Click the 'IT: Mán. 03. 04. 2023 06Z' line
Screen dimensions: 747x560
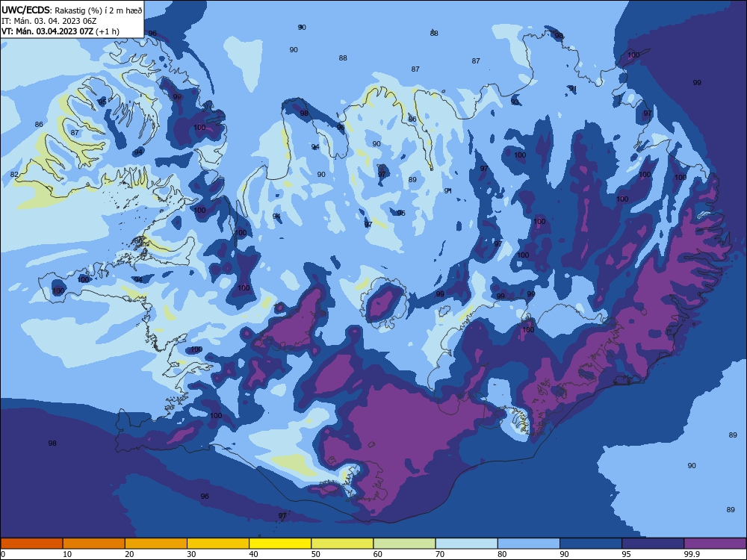[x=49, y=21]
